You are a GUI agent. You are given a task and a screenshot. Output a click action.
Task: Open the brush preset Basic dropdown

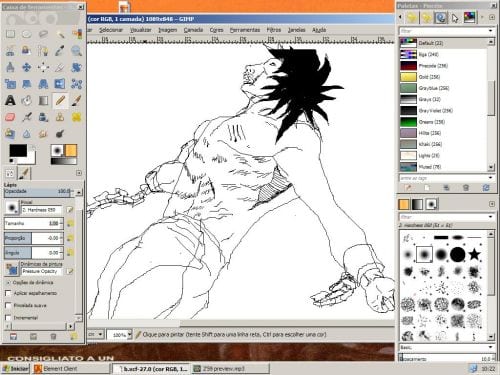447,347
